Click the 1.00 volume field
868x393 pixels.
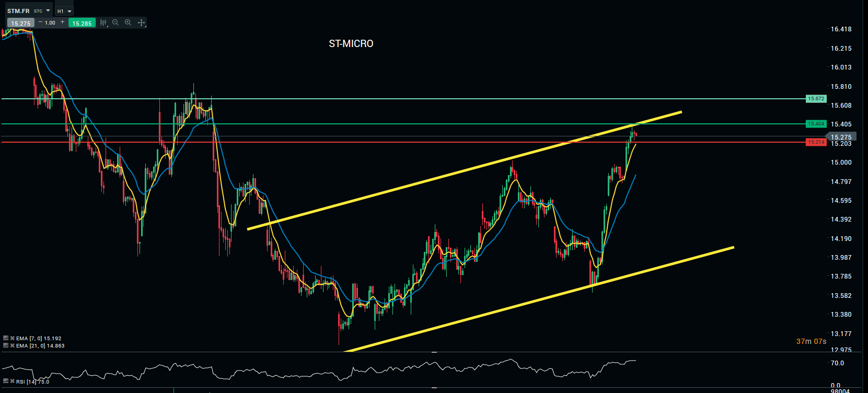click(x=50, y=22)
